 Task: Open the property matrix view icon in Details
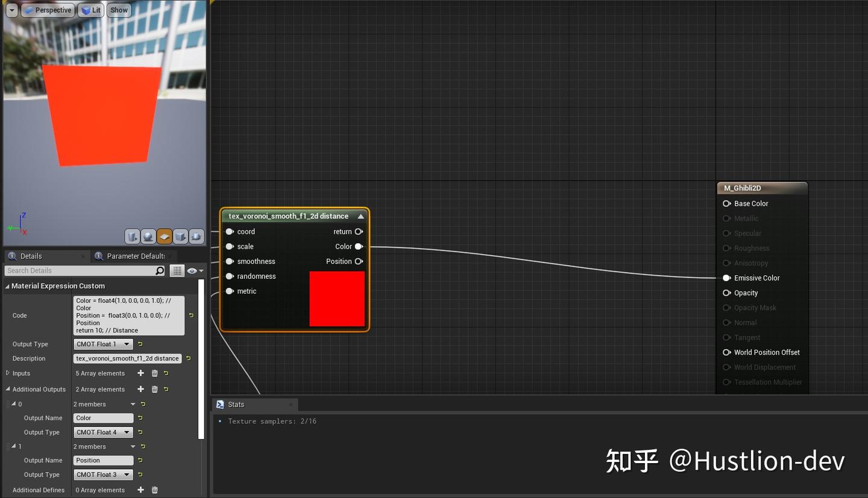[177, 270]
